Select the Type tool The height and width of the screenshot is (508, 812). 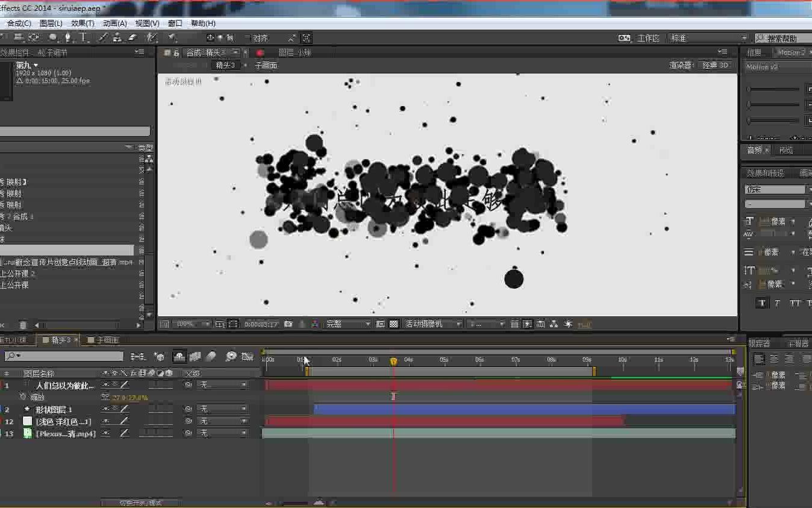83,37
